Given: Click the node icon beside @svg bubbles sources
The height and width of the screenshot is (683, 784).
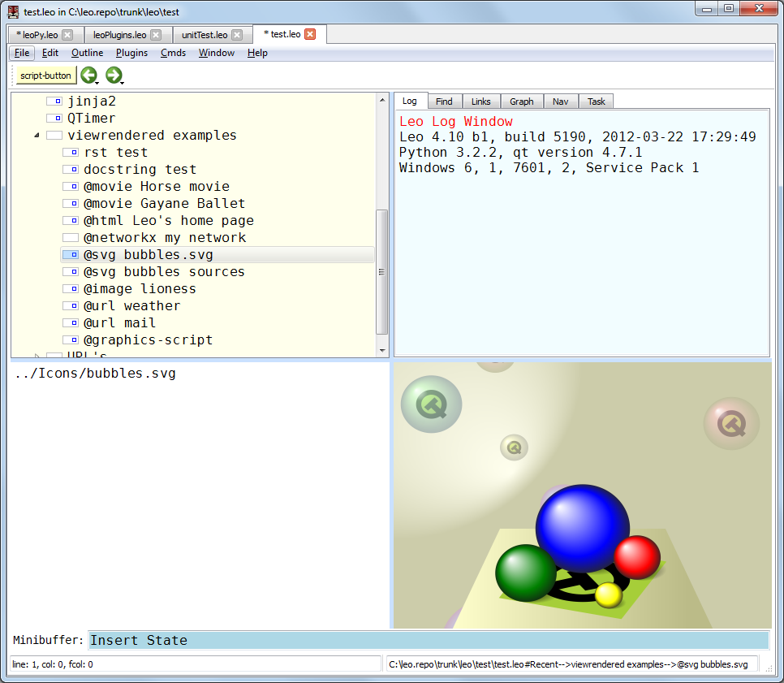Looking at the screenshot, I should tap(71, 272).
